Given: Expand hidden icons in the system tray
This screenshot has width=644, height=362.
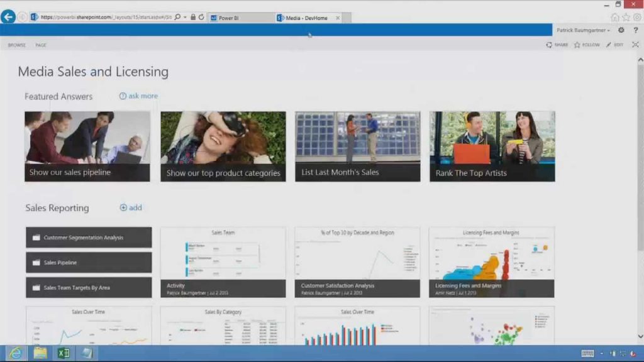Looking at the screenshot, I should coord(602,353).
